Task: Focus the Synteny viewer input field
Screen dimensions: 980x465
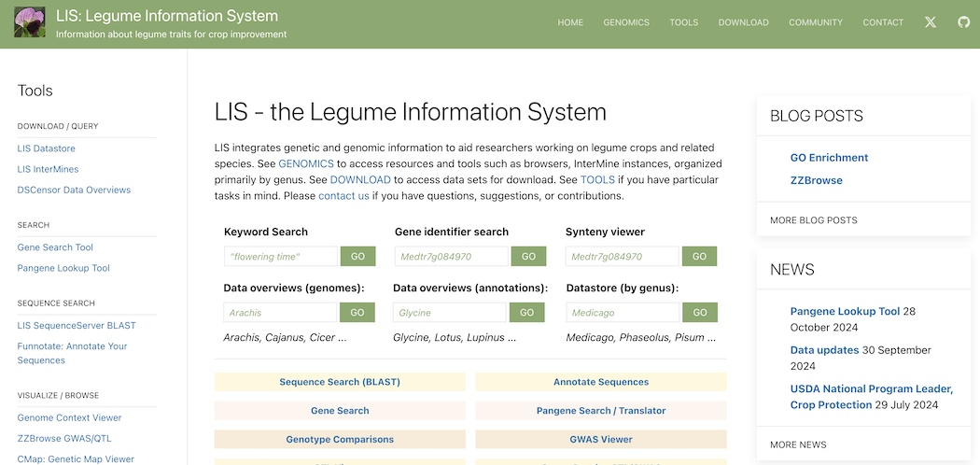Action: coord(623,256)
